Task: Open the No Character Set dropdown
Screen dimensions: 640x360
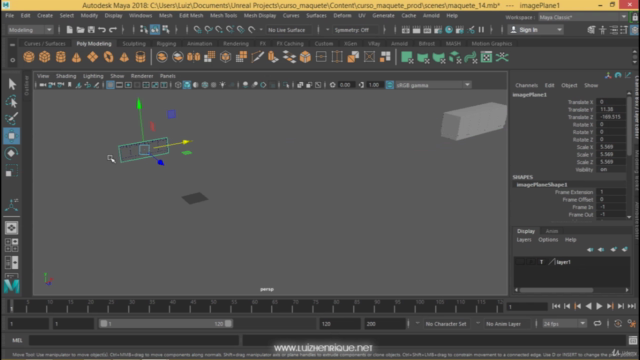Action: (446, 324)
